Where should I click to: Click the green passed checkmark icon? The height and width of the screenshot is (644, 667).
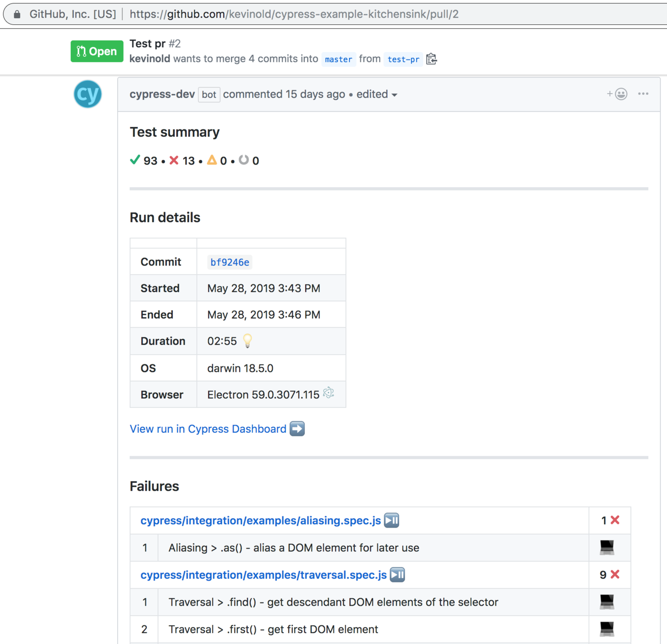[x=135, y=160]
